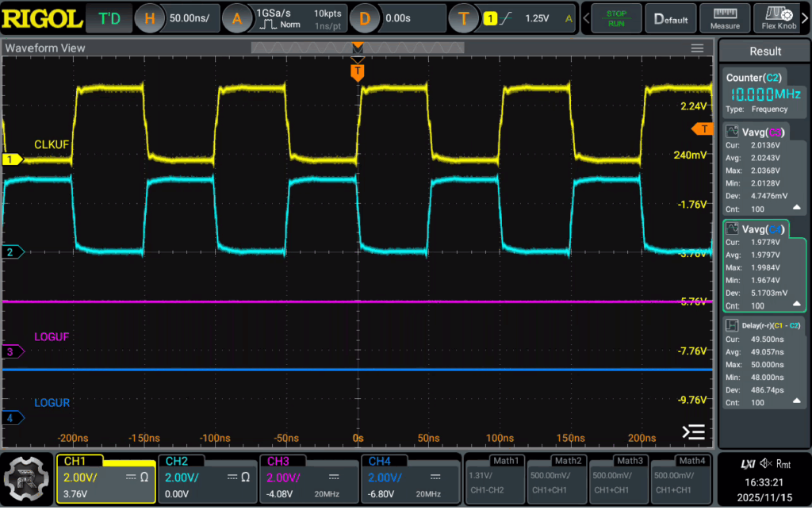This screenshot has height=510, width=812.
Task: Open the horizontal timebase H menu
Action: [x=149, y=19]
